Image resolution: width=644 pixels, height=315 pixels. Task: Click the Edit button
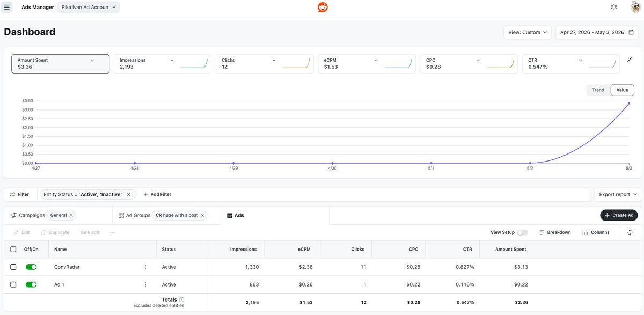tap(22, 232)
